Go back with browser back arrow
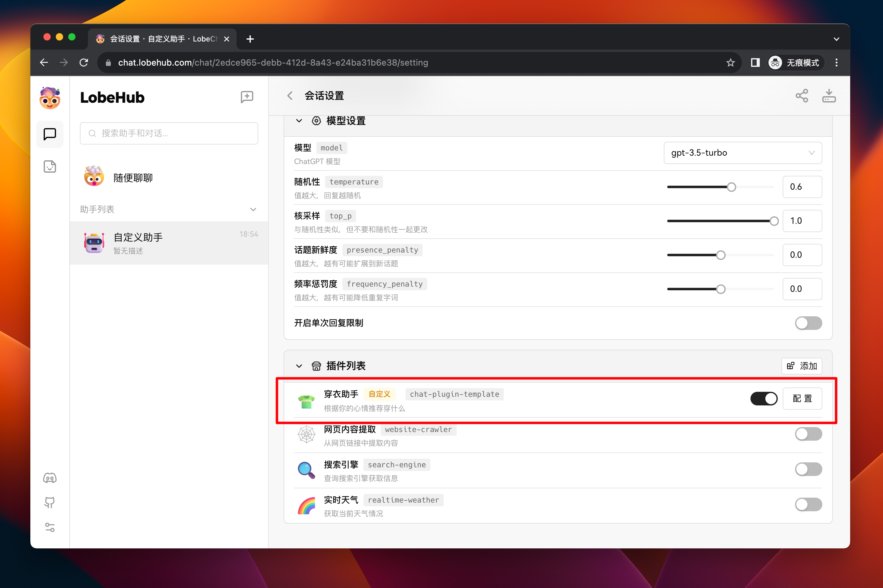The width and height of the screenshot is (883, 588). pos(44,63)
